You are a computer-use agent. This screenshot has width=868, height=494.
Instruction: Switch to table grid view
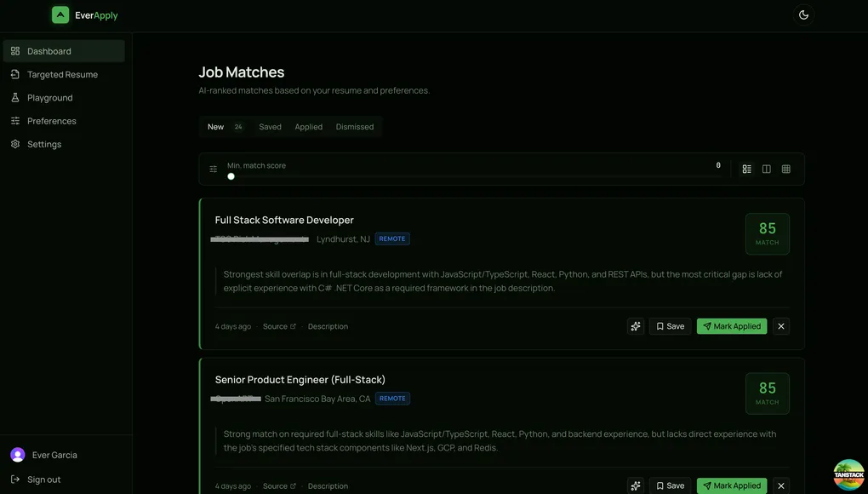(786, 169)
